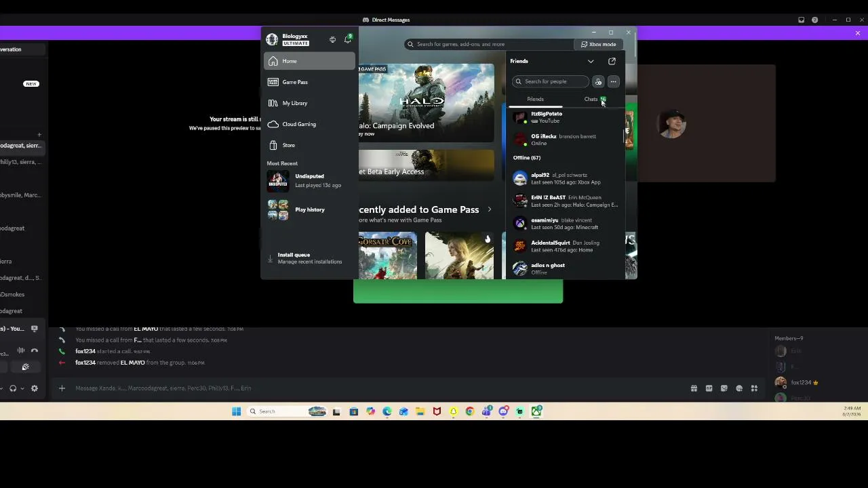Click the Discord attach plus icon
The width and height of the screenshot is (868, 488).
62,388
